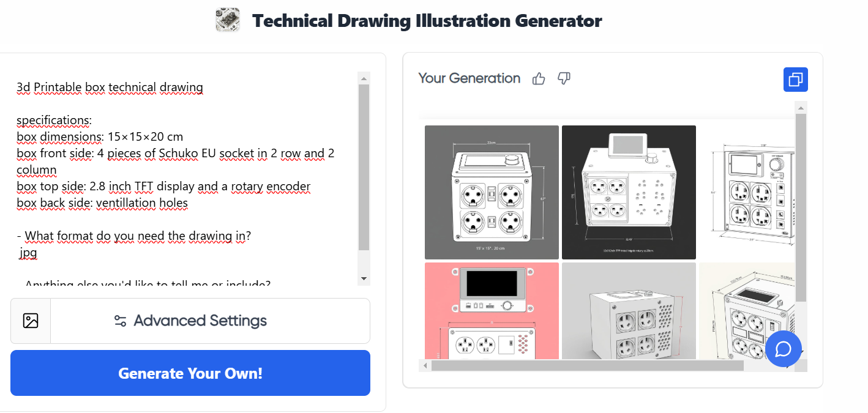Open the chat bubble widget

[x=784, y=349]
